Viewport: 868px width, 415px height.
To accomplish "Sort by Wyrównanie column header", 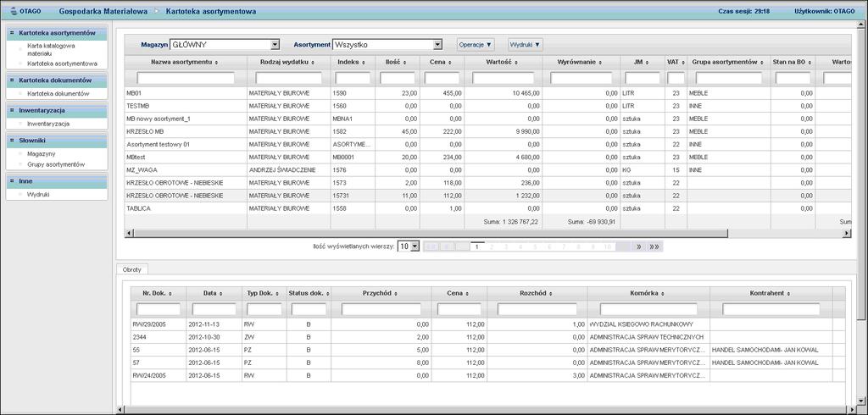I will [x=581, y=62].
